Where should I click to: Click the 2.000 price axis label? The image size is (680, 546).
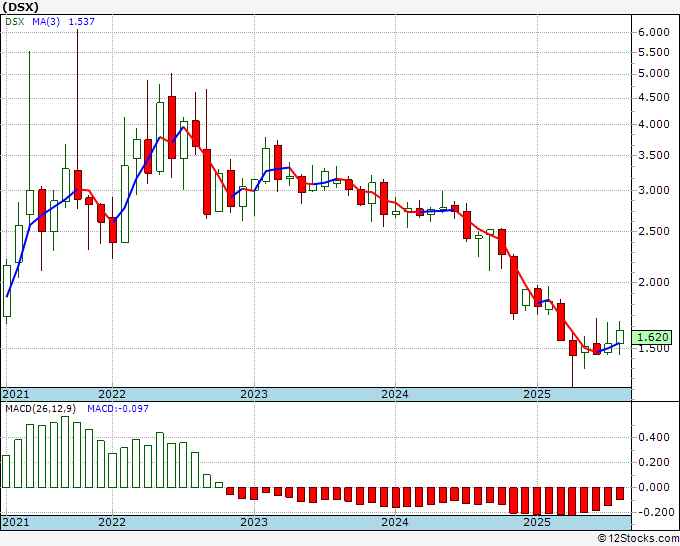tap(654, 282)
